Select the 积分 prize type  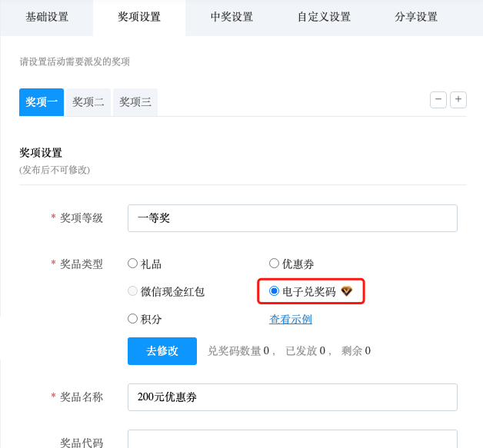pos(133,318)
